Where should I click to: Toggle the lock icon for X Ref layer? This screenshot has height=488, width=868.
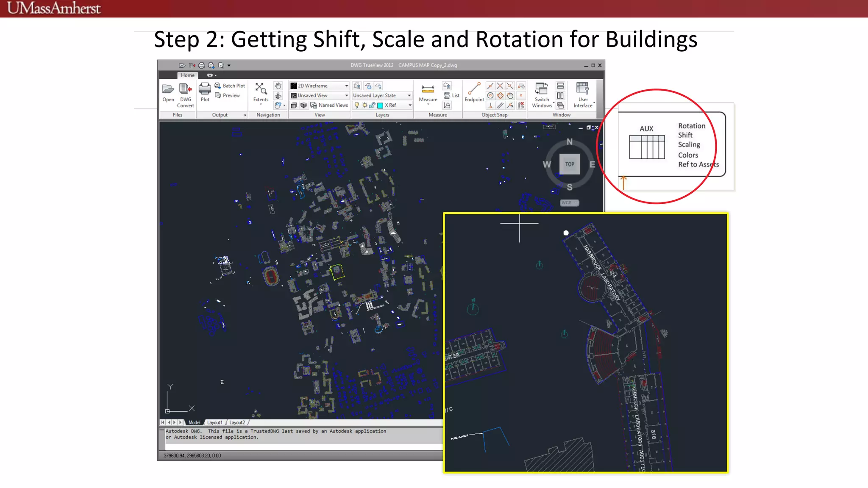[372, 105]
